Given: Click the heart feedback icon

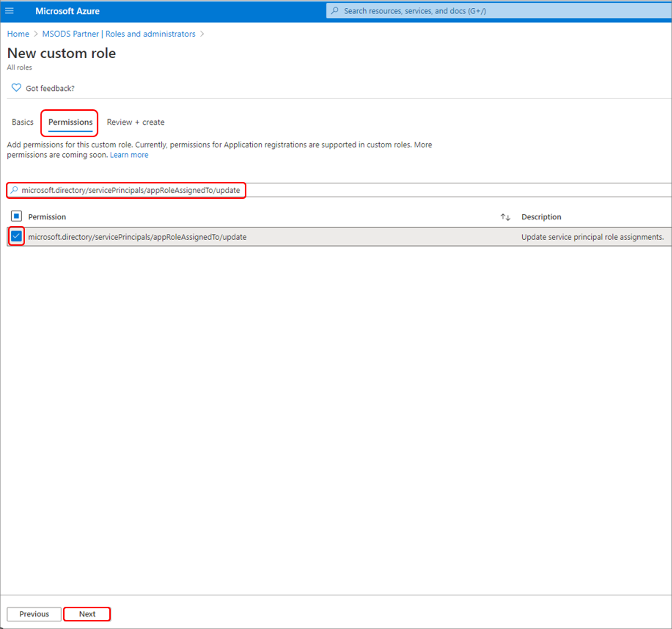Looking at the screenshot, I should point(16,88).
